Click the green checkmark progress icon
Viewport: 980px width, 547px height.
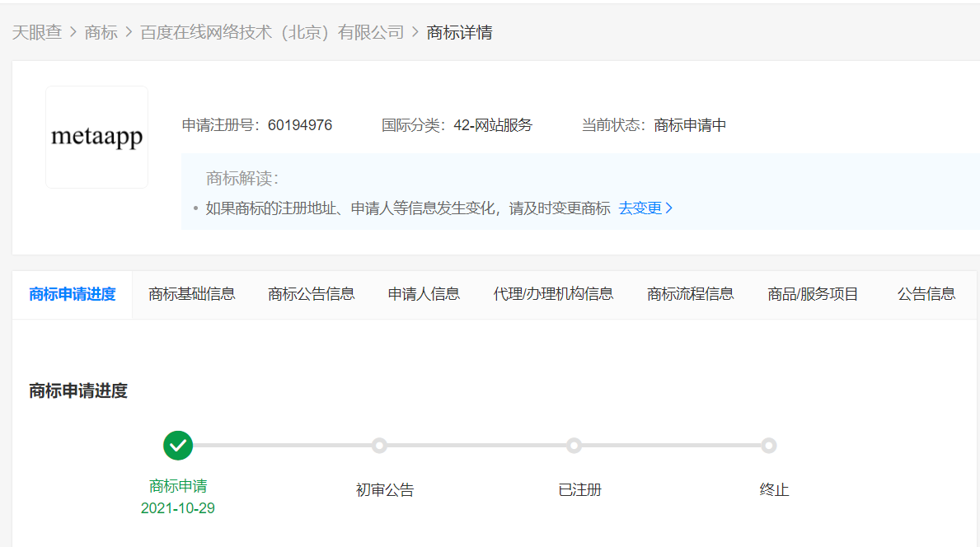178,446
